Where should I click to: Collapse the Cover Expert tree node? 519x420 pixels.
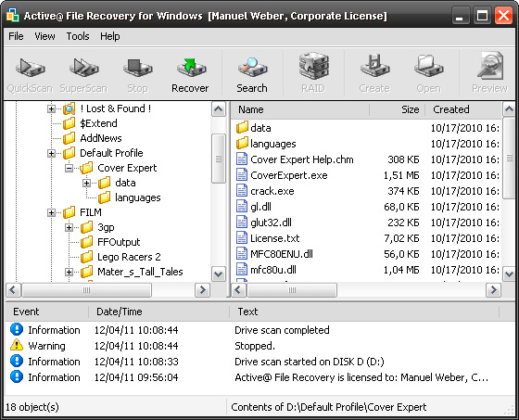(69, 168)
